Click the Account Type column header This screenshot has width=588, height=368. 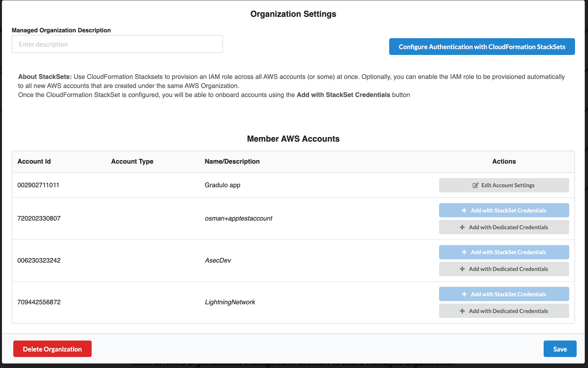[x=132, y=161]
